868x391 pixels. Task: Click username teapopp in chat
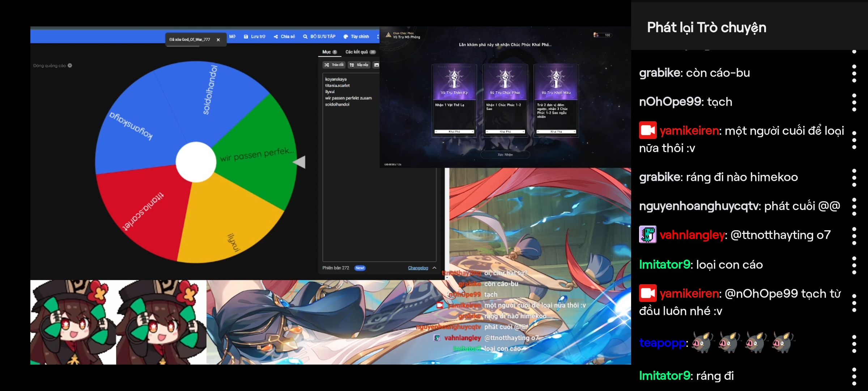click(x=663, y=343)
